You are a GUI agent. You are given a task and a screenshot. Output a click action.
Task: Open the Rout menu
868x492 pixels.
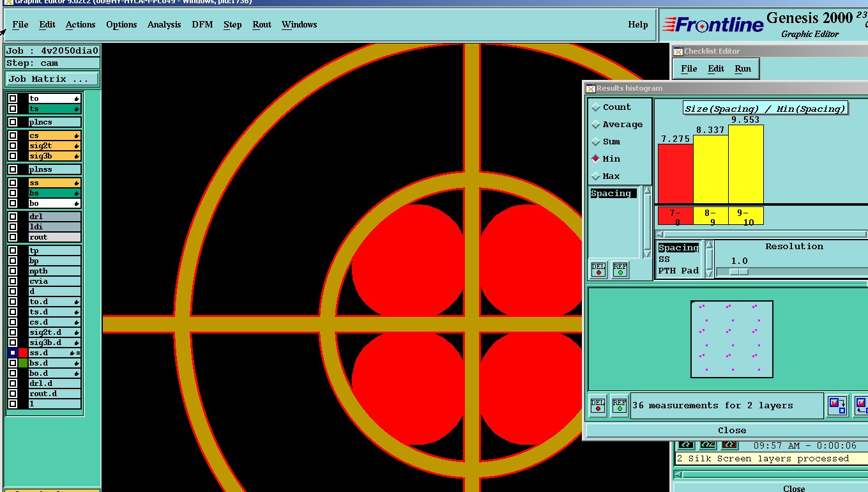coord(262,24)
